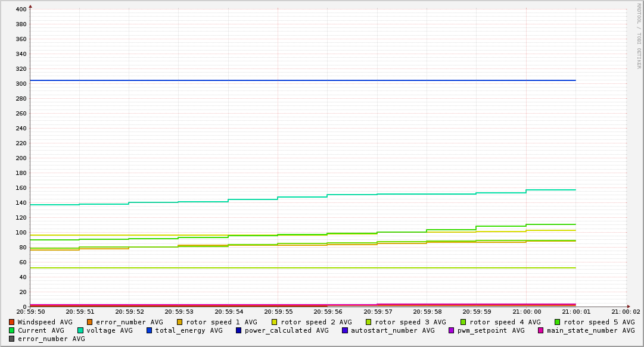644x347 pixels.
Task: Click the blue total_energy AVG swatch
Action: [x=150, y=330]
